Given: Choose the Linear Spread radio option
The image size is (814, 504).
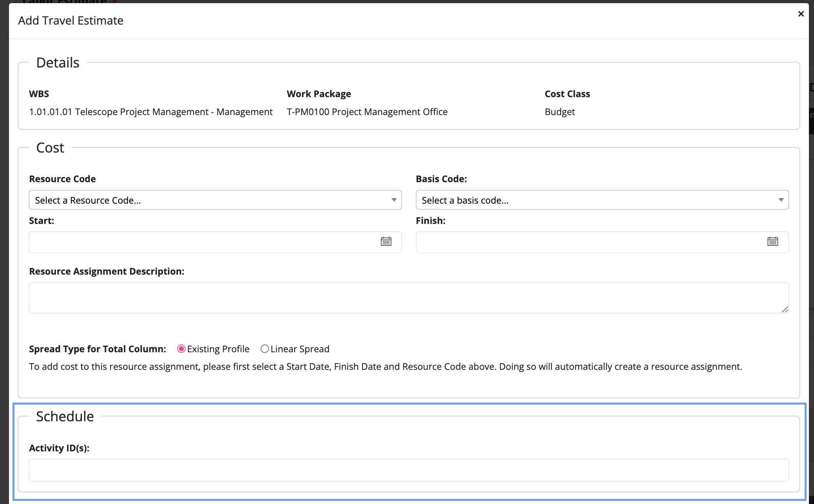Looking at the screenshot, I should click(265, 349).
